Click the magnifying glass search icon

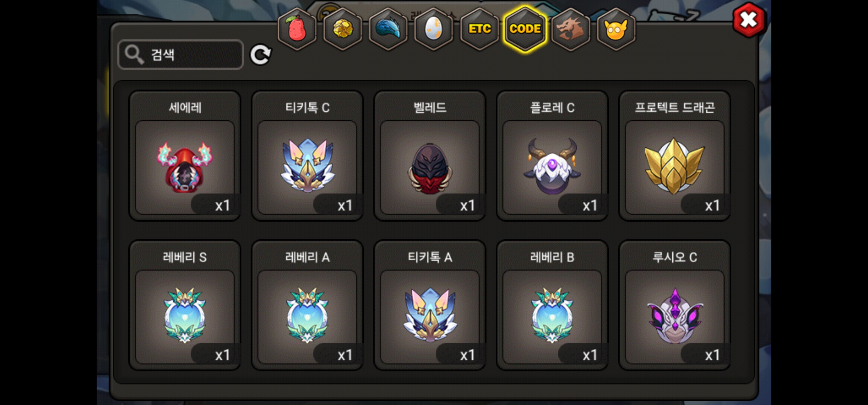tap(134, 55)
